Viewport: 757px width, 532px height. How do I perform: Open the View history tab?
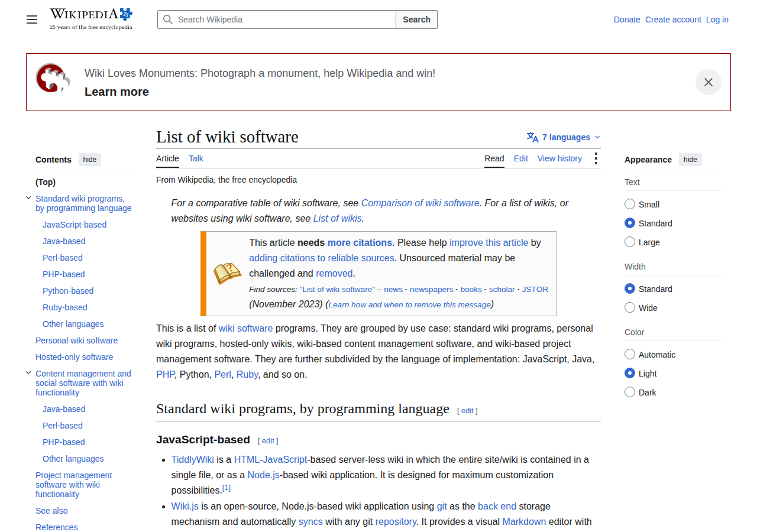[559, 158]
